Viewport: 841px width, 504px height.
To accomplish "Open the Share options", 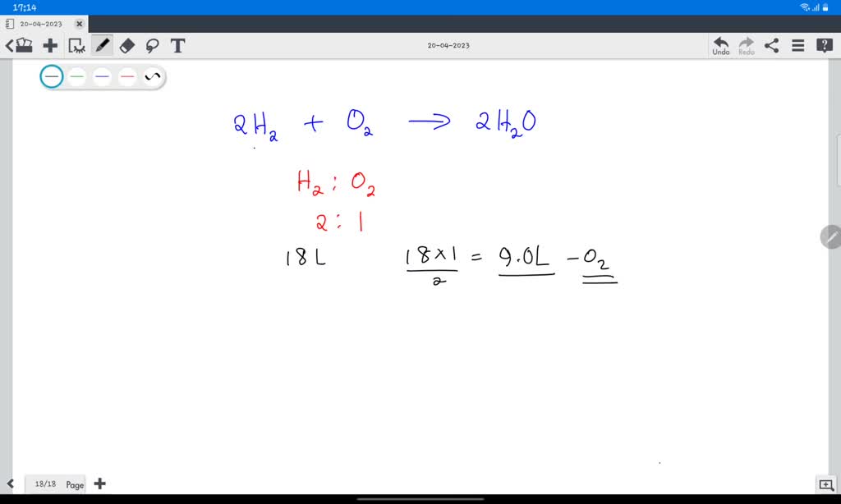I will [770, 45].
